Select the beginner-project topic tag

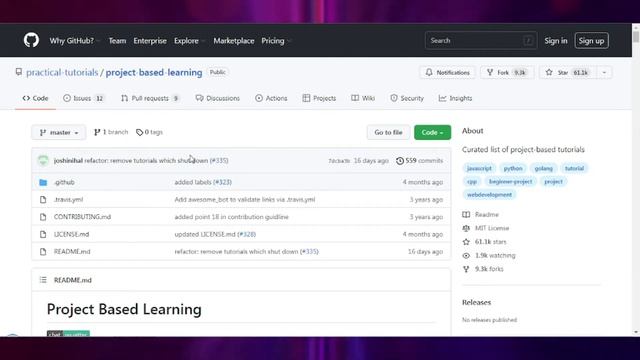(510, 181)
